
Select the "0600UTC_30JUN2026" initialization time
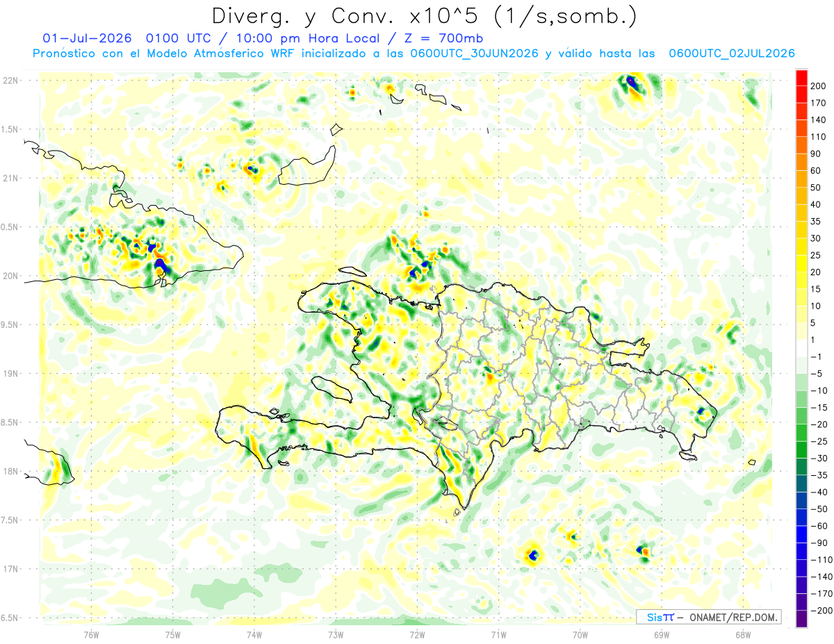(474, 53)
